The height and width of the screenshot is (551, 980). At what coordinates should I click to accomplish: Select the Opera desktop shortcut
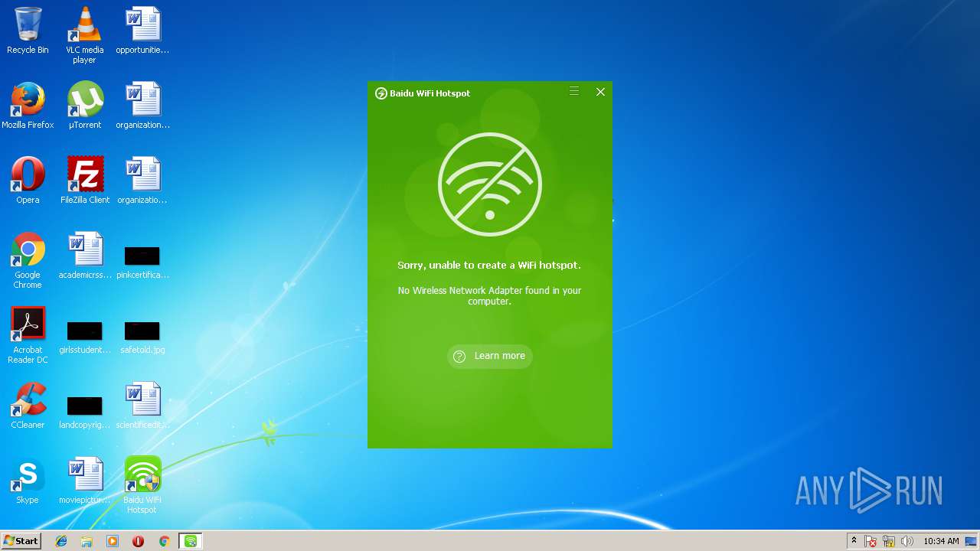click(28, 181)
